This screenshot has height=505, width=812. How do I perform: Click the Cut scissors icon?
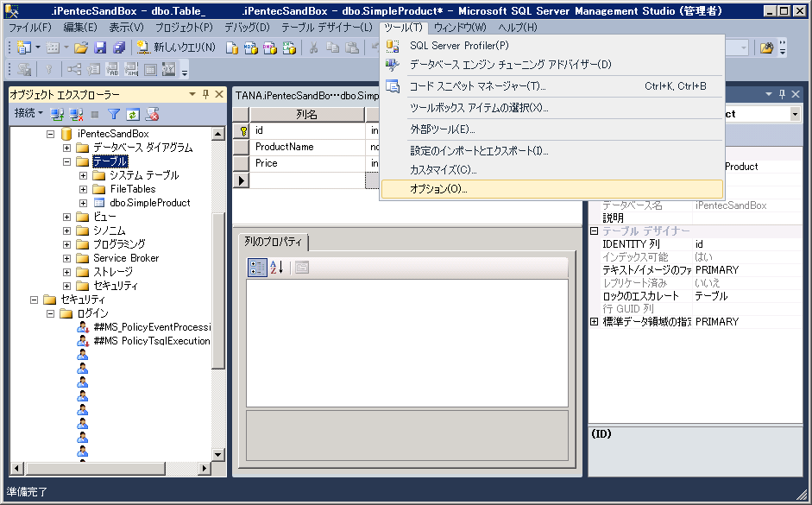tap(313, 47)
